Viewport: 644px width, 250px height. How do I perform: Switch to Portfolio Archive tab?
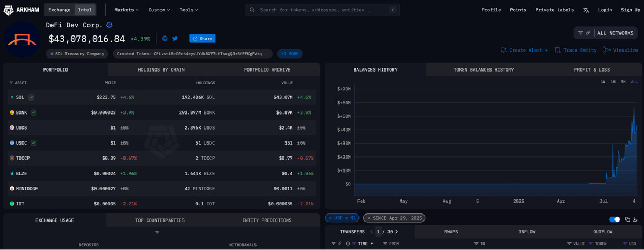point(267,69)
